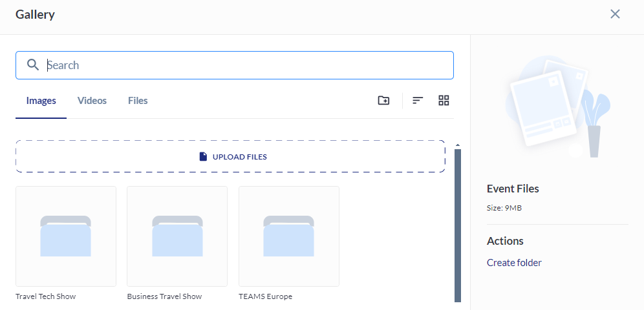Click the Create folder link

[514, 263]
